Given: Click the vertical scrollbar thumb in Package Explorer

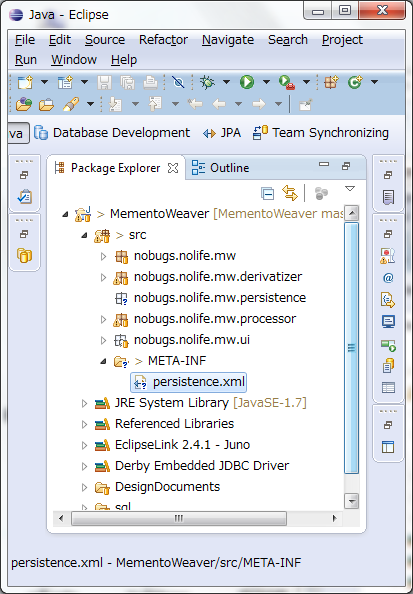Looking at the screenshot, I should click(352, 348).
